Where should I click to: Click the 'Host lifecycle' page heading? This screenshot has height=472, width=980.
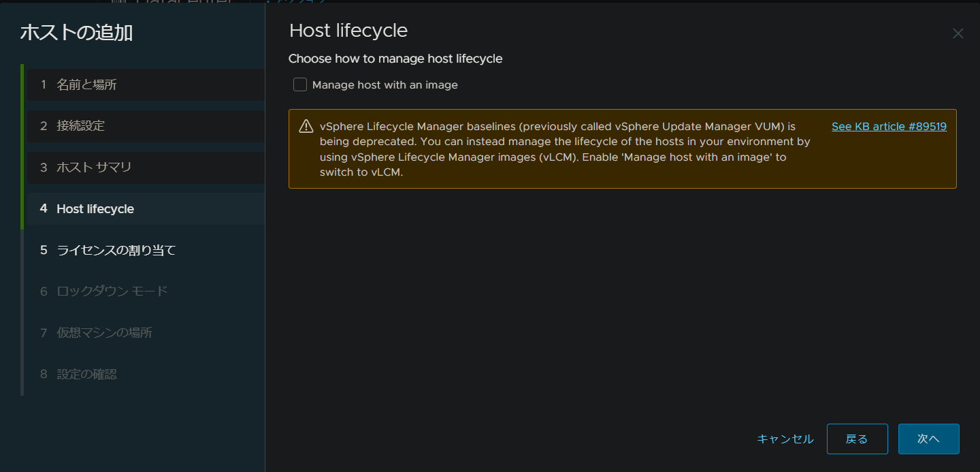click(348, 31)
